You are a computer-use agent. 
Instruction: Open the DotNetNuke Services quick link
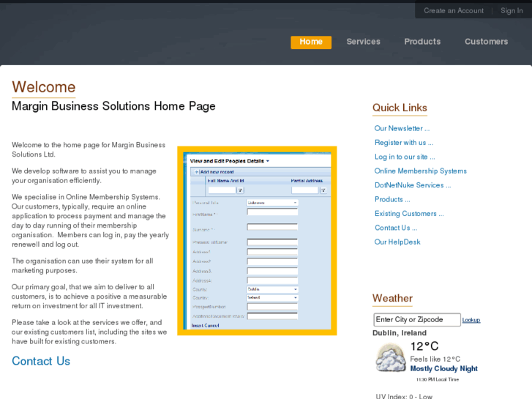pos(413,185)
